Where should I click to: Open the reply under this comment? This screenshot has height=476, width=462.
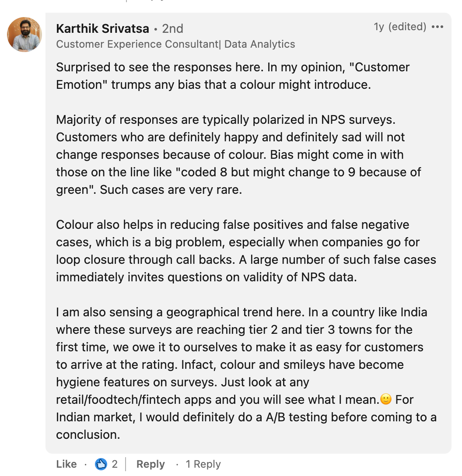pos(203,464)
